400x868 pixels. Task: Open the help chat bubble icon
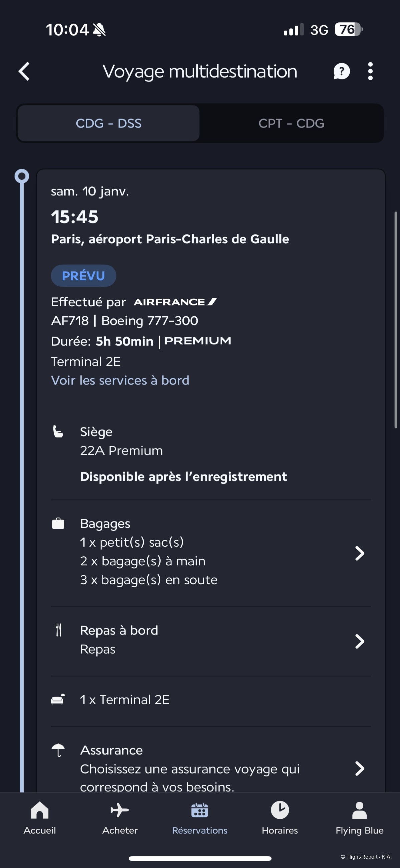(341, 72)
